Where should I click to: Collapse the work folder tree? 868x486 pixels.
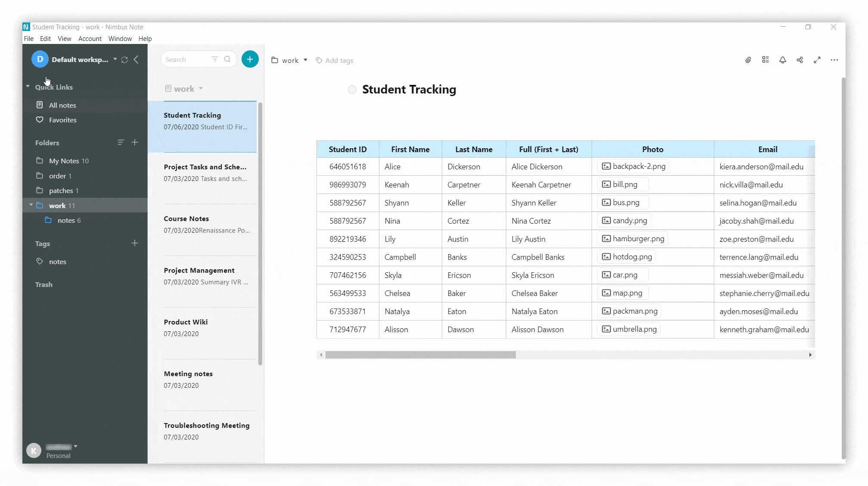(31, 205)
